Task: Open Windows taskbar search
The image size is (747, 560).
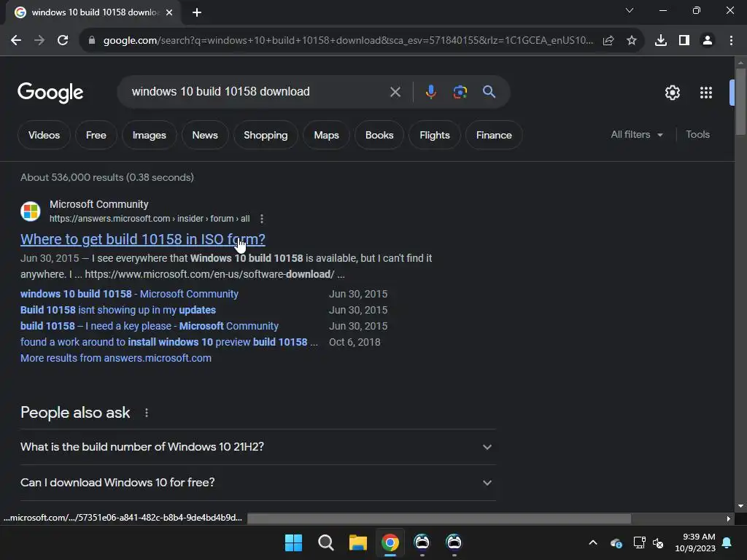Action: pyautogui.click(x=326, y=542)
